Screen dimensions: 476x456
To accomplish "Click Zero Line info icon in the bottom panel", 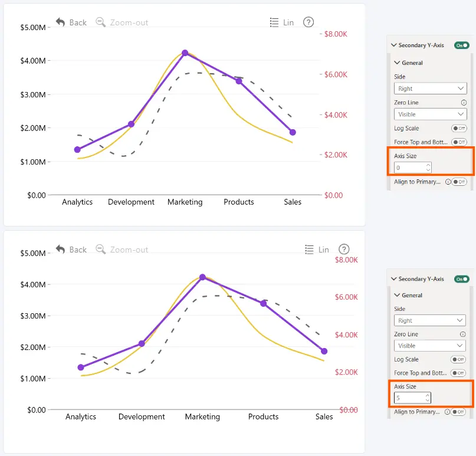I will click(462, 334).
